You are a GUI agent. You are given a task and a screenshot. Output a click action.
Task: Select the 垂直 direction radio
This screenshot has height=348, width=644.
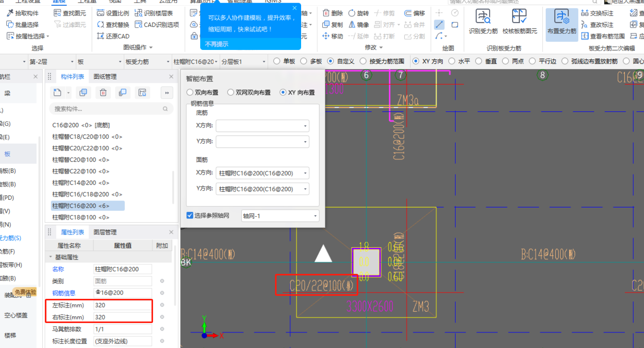486,61
